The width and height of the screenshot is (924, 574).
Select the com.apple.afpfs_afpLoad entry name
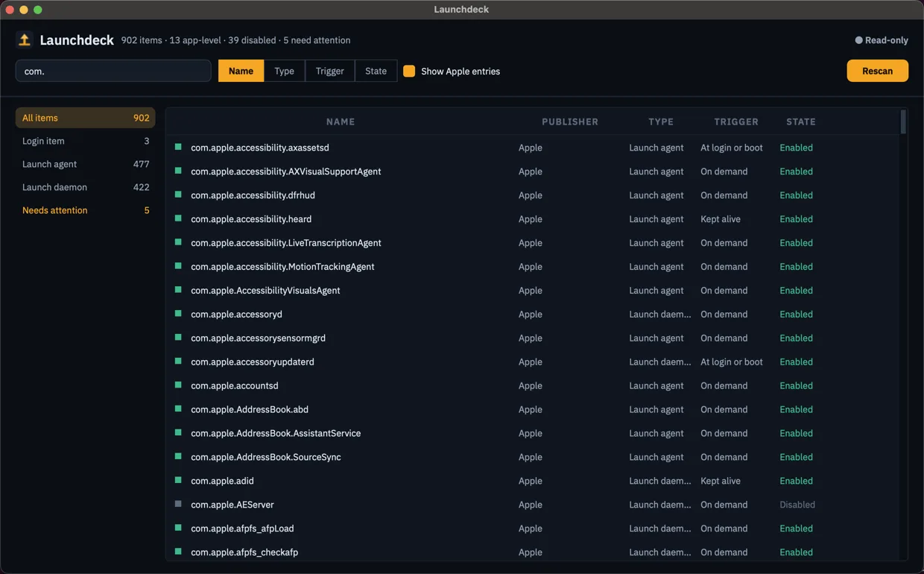[x=242, y=529]
